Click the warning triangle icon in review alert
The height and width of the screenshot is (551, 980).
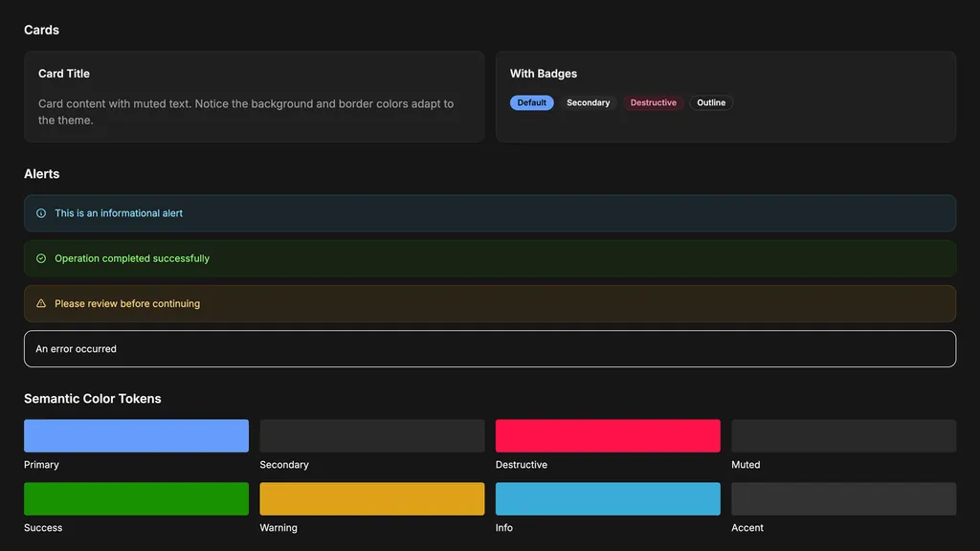(x=41, y=303)
